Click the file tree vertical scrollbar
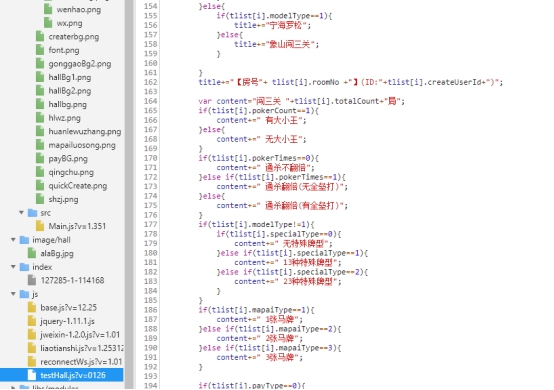Screen dimensions: 554x390 129,194
